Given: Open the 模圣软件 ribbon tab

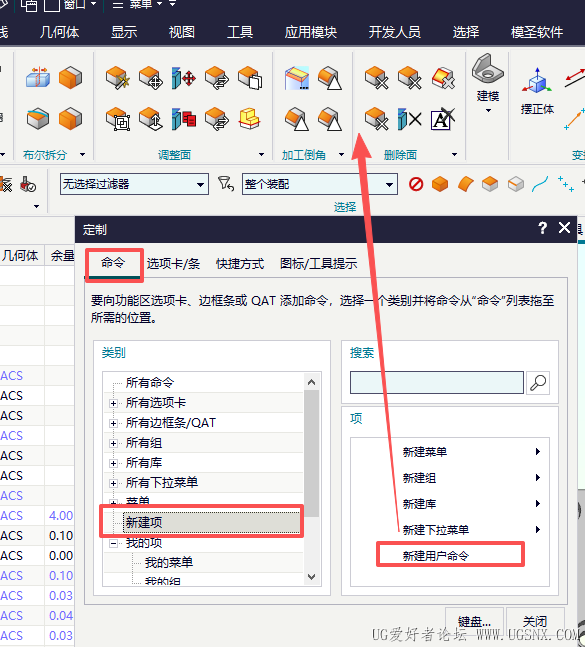Looking at the screenshot, I should (537, 32).
